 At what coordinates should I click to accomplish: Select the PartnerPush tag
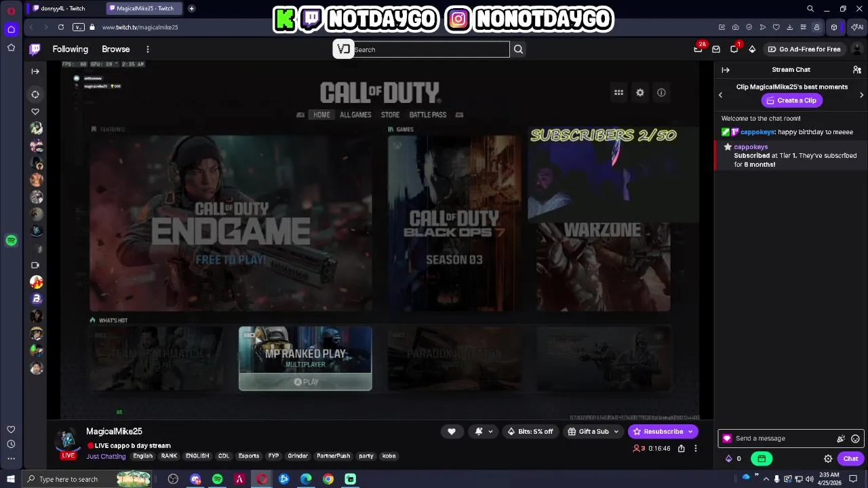(x=333, y=456)
